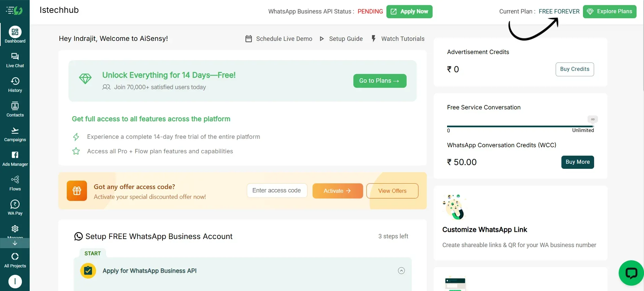Open the user profile avatar menu
This screenshot has height=291, width=644.
(x=15, y=281)
